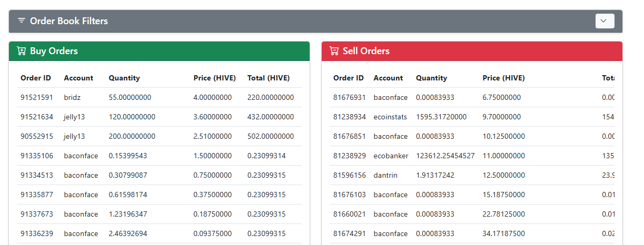Image resolution: width=644 pixels, height=245 pixels.
Task: Click account ecoinstats in Sell Orders
Action: pyautogui.click(x=390, y=117)
